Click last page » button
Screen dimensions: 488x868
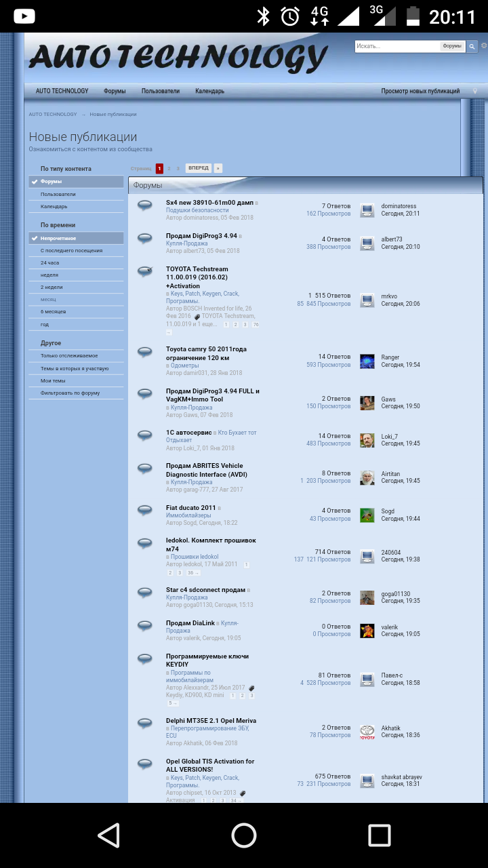218,168
